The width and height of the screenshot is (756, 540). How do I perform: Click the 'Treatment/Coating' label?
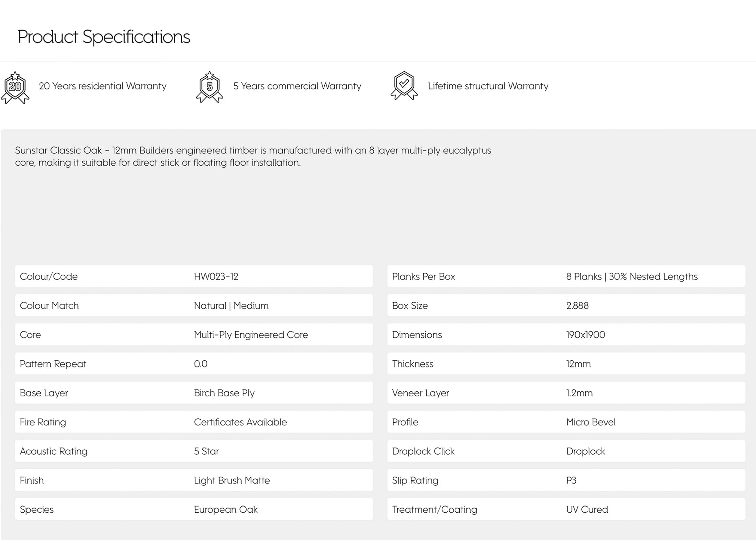click(x=435, y=510)
